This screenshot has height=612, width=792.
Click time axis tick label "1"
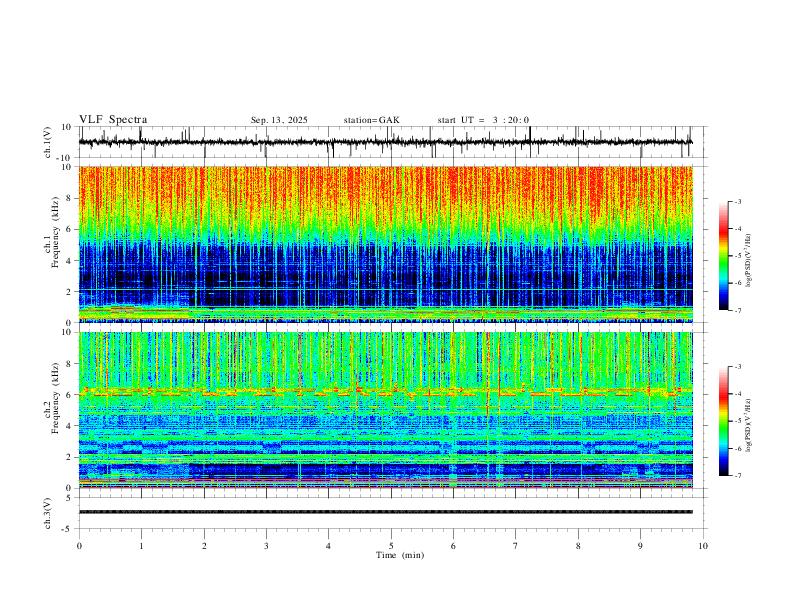[x=141, y=546]
